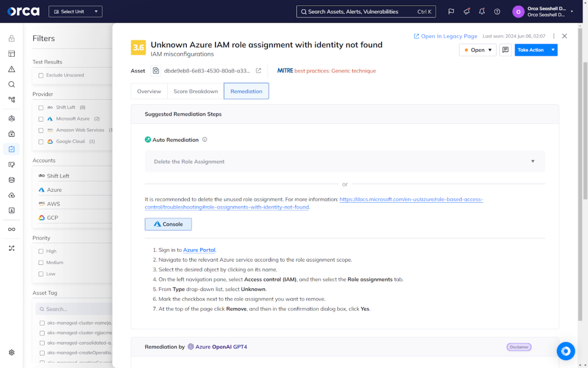The image size is (588, 368).
Task: Open the Open status dropdown
Action: coord(477,50)
